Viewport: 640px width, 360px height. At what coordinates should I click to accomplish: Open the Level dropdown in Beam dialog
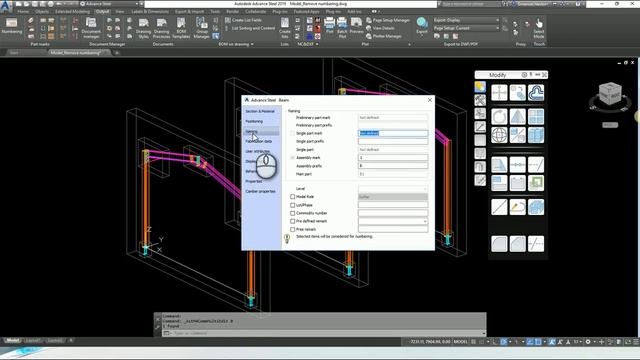pos(393,189)
